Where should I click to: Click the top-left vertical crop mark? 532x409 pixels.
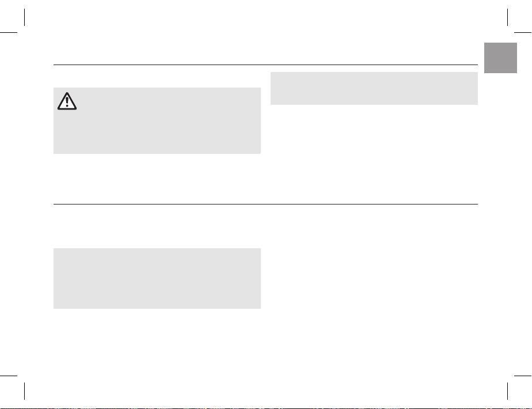(x=24, y=18)
